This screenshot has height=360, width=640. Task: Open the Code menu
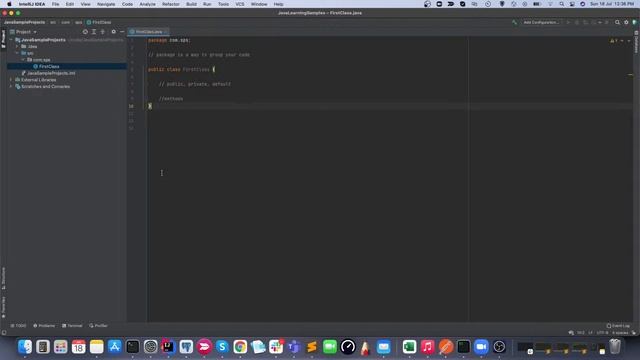127,4
